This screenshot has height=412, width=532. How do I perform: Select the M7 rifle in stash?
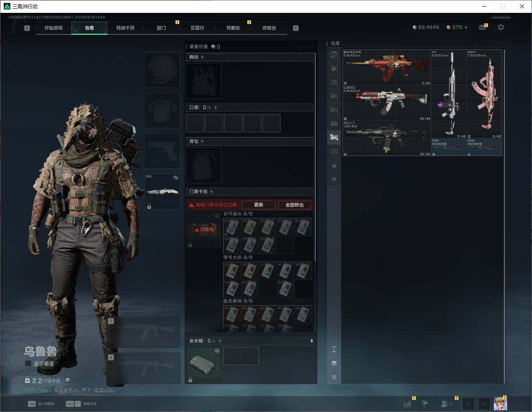[x=449, y=94]
